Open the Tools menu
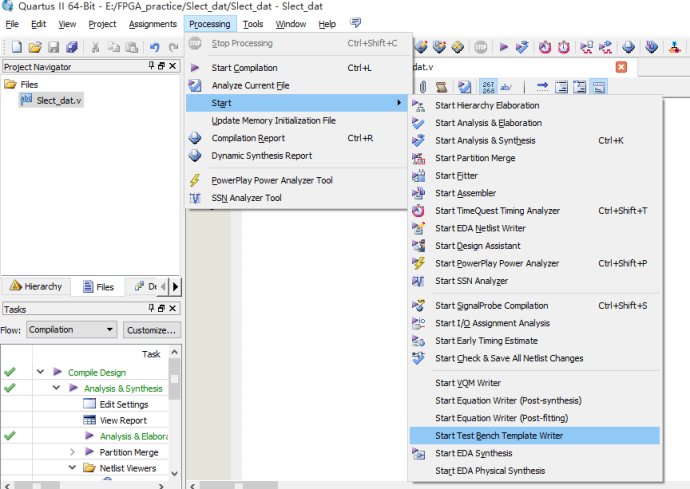 253,24
